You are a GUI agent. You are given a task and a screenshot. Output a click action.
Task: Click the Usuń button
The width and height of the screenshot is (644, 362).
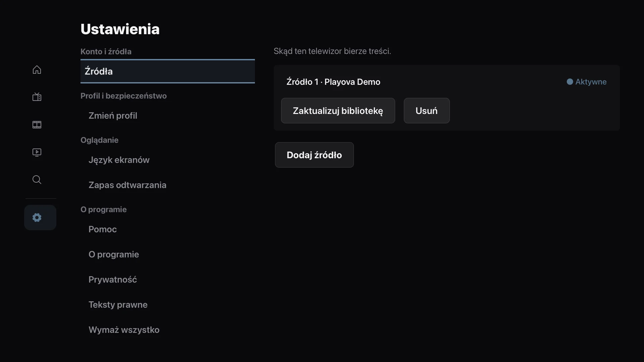[427, 111]
